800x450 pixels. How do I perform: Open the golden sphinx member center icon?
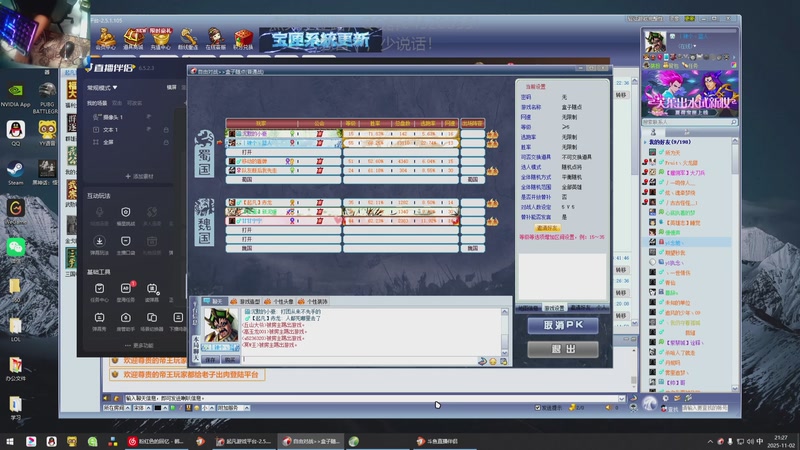point(106,39)
